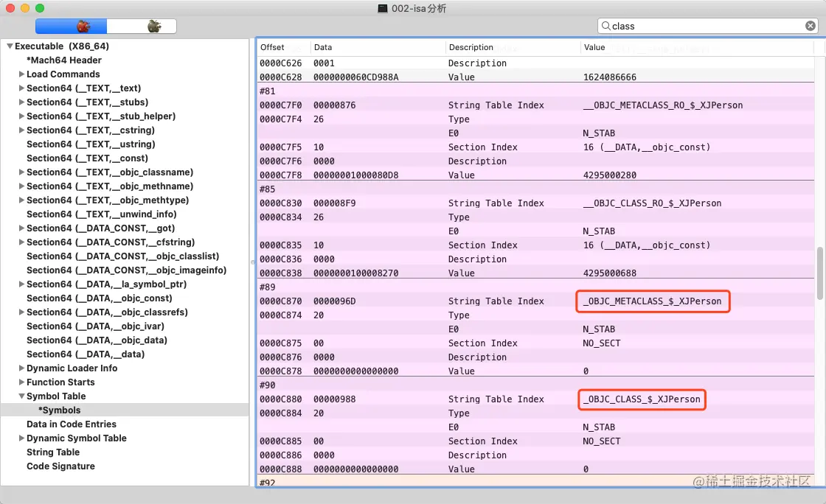Expand Section64 (__TEXT,__objc_methtype) node
This screenshot has width=826, height=504.
tap(21, 200)
